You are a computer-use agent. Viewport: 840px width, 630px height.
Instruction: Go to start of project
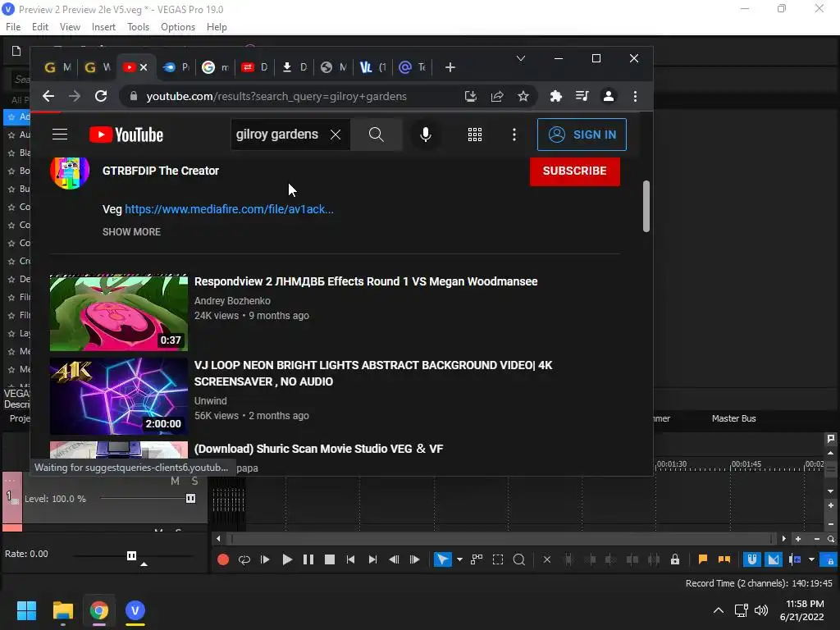[x=351, y=559]
